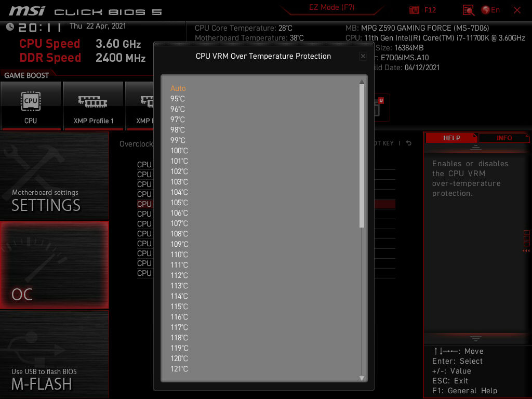Click the system clock icon
The image size is (532, 399).
coord(10,27)
